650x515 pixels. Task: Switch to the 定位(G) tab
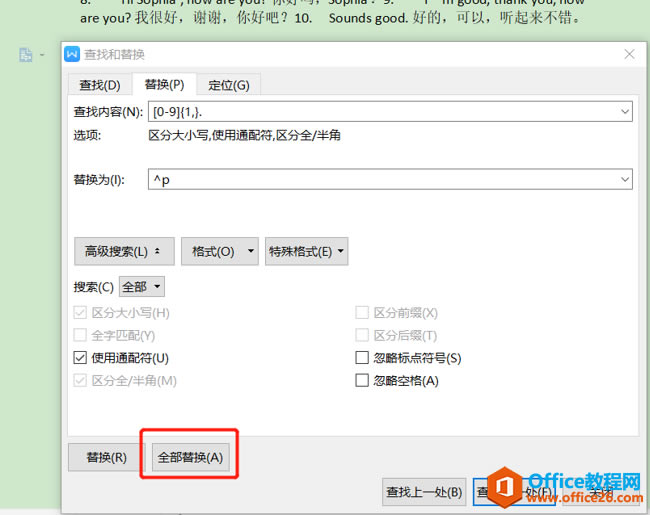click(229, 85)
